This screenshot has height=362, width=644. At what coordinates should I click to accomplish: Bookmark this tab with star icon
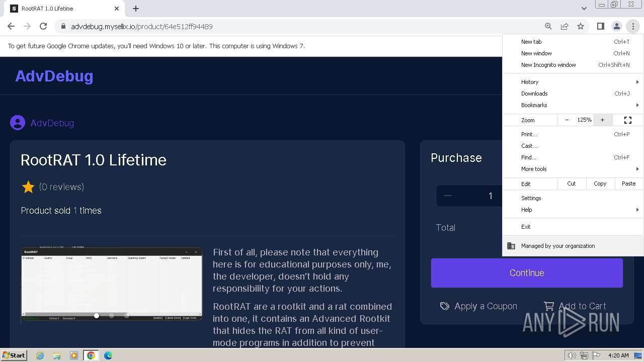pos(581,26)
